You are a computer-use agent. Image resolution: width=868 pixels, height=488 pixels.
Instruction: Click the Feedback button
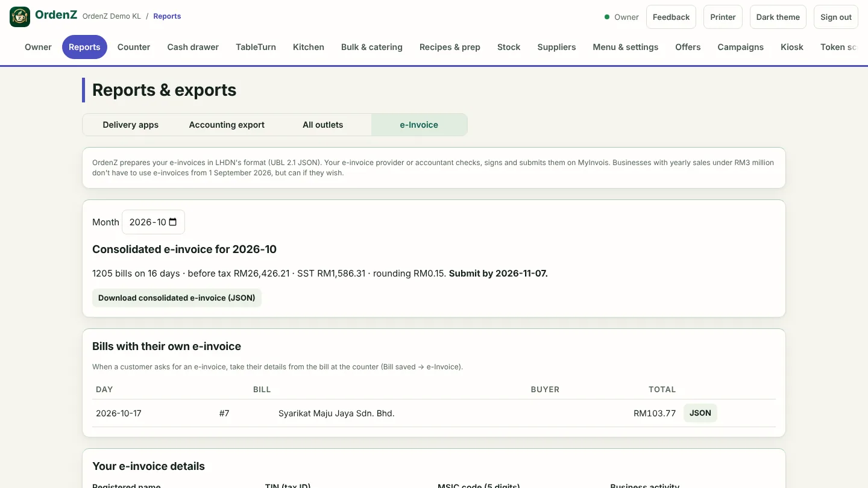point(671,17)
